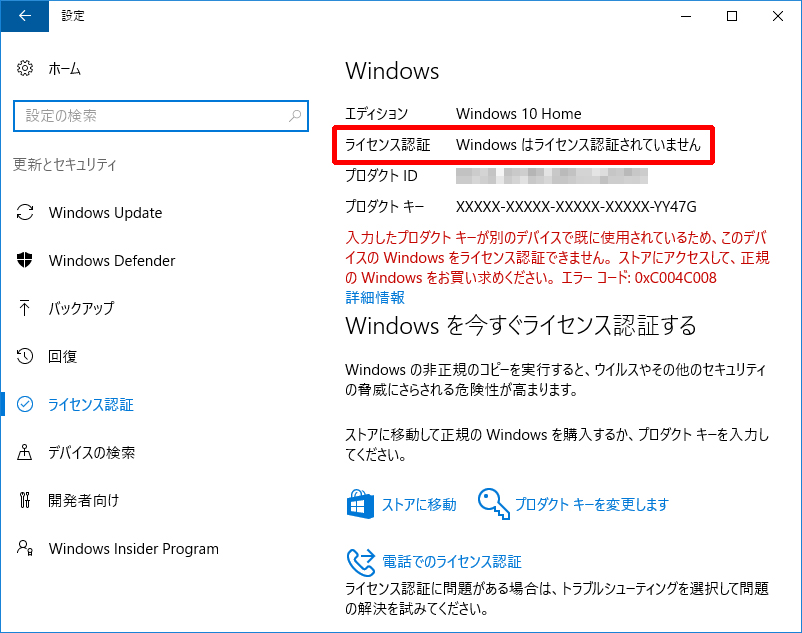Click the search magnifier icon
The image size is (802, 633).
(295, 116)
